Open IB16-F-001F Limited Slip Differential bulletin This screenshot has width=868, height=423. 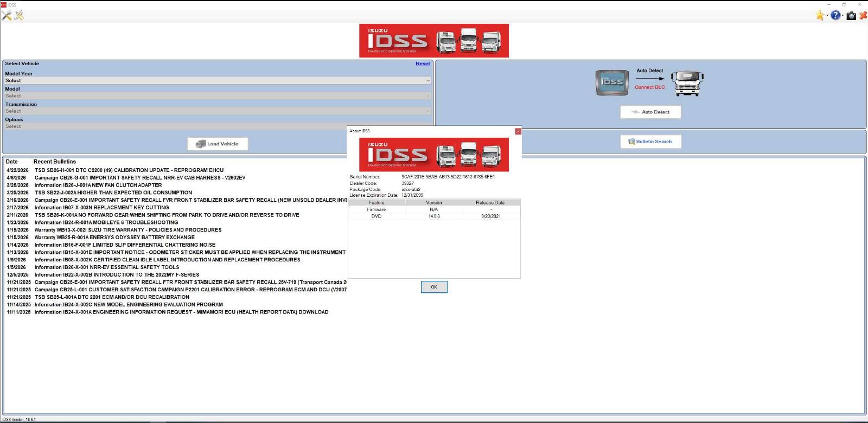[125, 245]
